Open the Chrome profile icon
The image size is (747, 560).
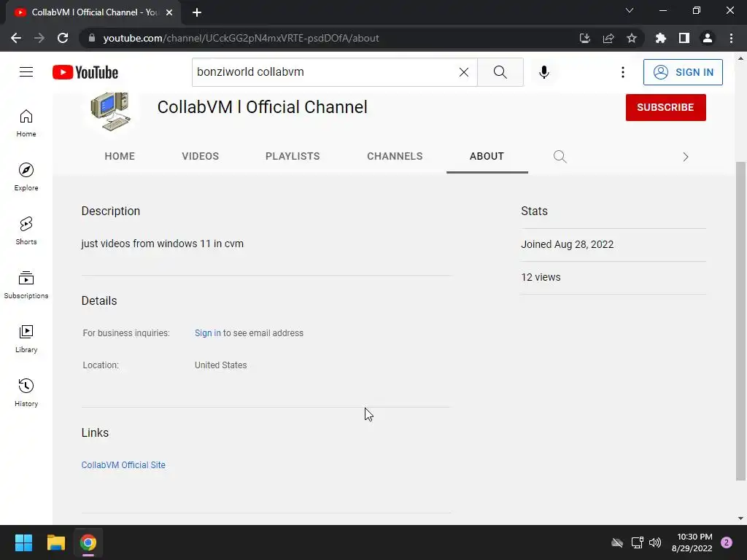click(708, 38)
